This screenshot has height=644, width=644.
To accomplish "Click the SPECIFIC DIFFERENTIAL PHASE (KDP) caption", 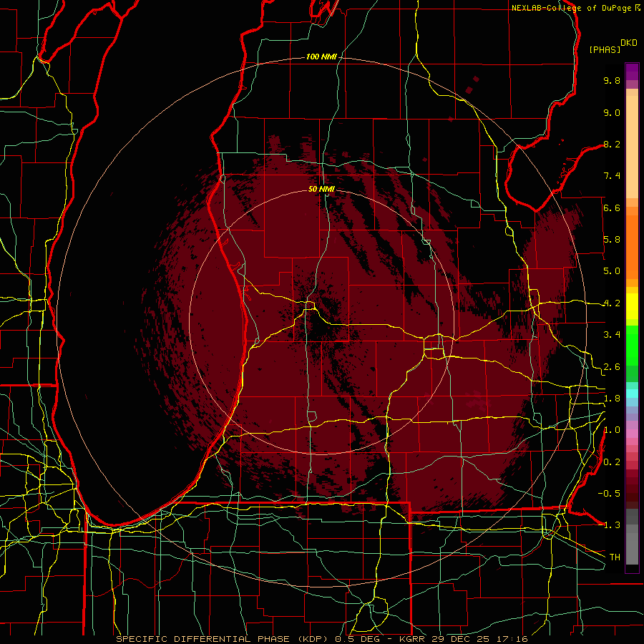I will coord(223,639).
